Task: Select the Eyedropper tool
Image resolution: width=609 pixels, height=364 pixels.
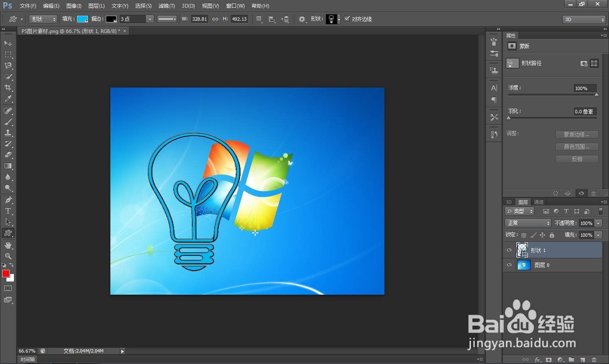Action: pos(8,99)
